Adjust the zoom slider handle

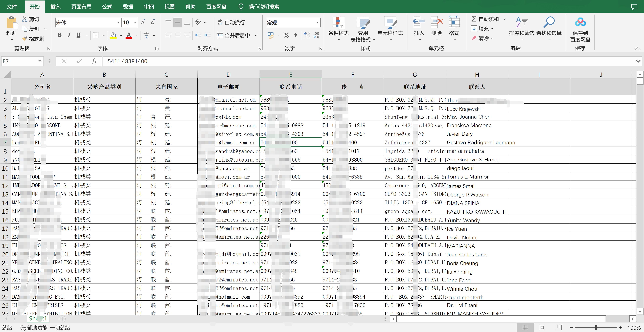click(x=596, y=327)
